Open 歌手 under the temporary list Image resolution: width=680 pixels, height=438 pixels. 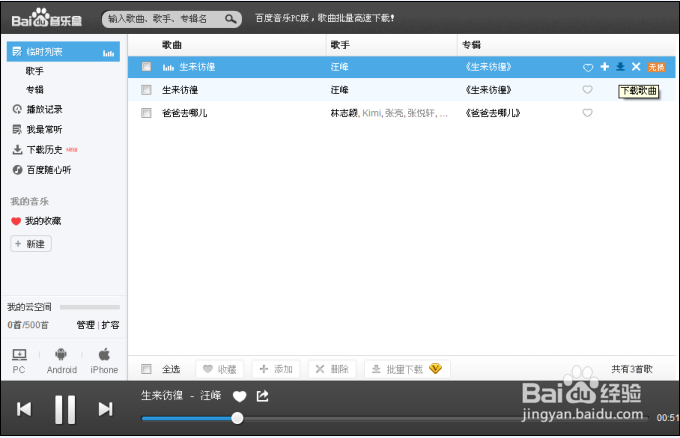35,71
